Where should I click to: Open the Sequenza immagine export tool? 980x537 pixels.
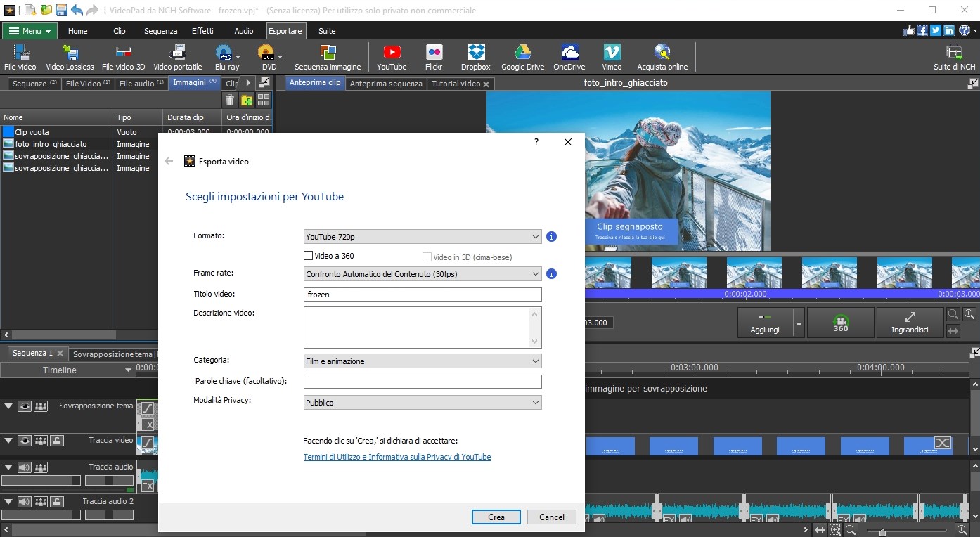328,57
